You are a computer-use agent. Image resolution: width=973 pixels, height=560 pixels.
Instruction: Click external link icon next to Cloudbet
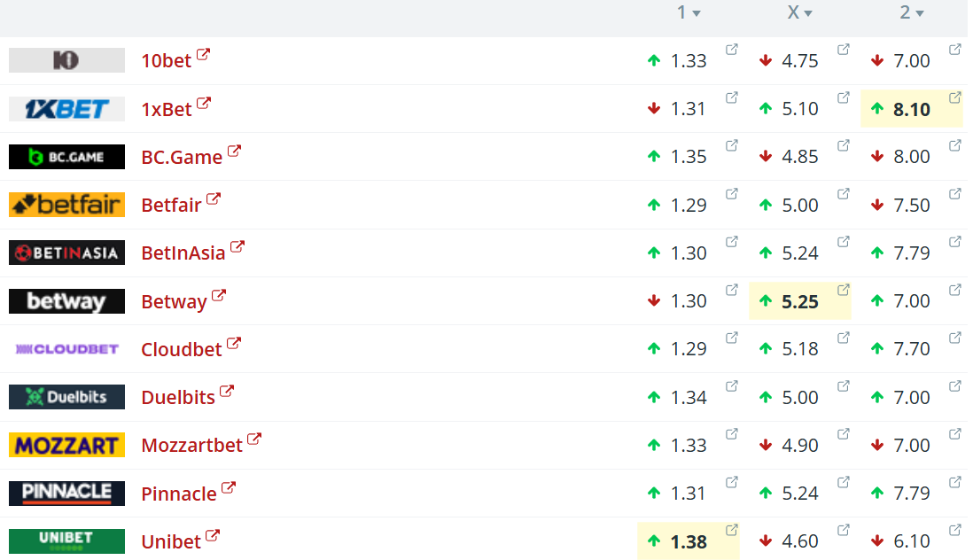click(x=234, y=343)
